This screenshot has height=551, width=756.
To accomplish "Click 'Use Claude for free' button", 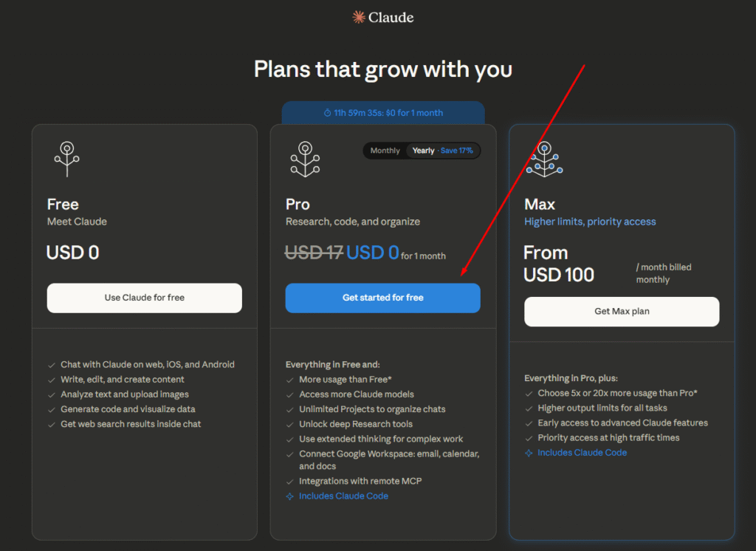I will tap(145, 298).
